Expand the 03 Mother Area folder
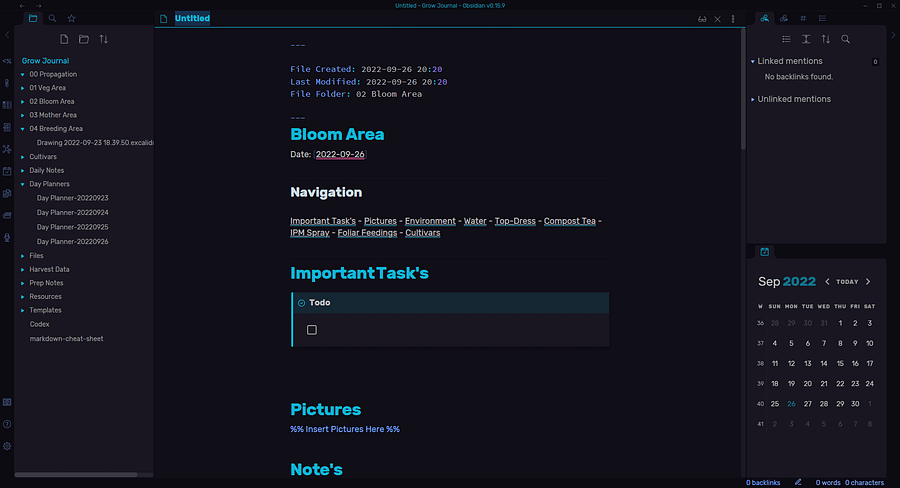 pos(22,115)
